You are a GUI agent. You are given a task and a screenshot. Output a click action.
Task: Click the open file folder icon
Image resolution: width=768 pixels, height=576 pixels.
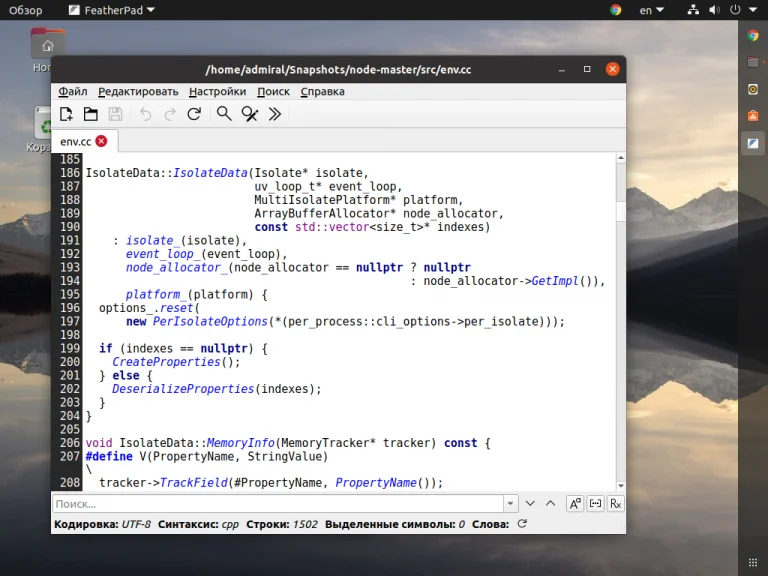pyautogui.click(x=90, y=114)
